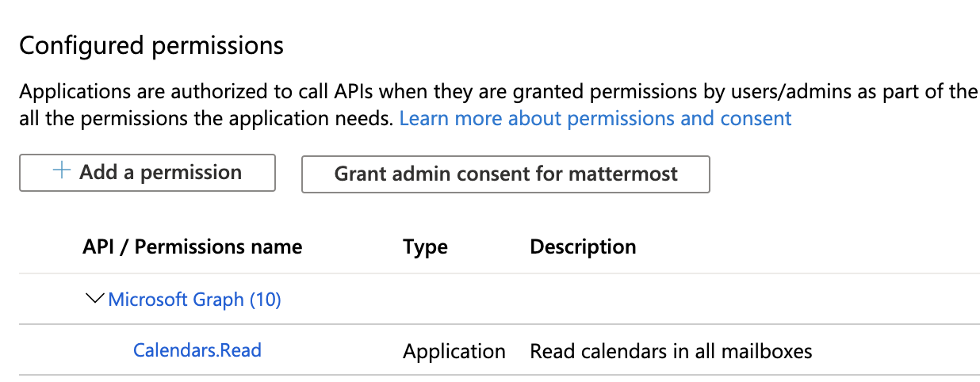Click the word Graph in the Microsoft Graph entry
Viewport: 980px width, 382px height.
[x=221, y=300]
